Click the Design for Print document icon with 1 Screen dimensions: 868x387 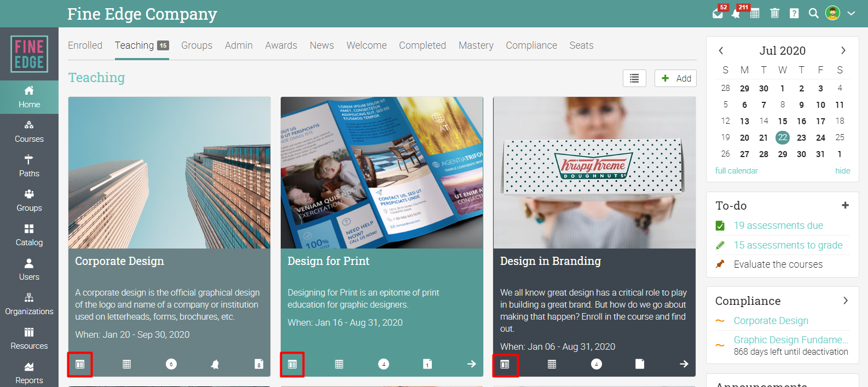tap(427, 364)
